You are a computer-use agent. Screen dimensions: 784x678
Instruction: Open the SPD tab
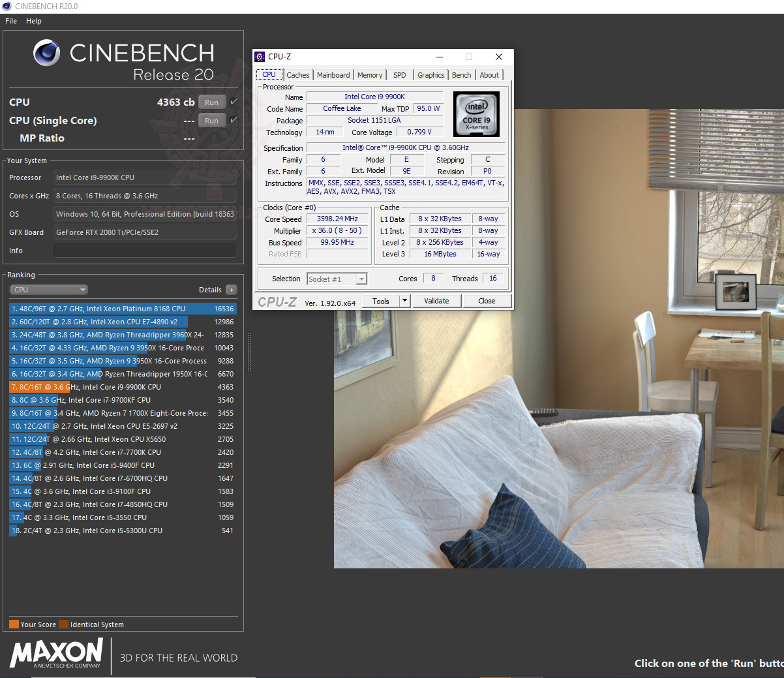(x=400, y=75)
